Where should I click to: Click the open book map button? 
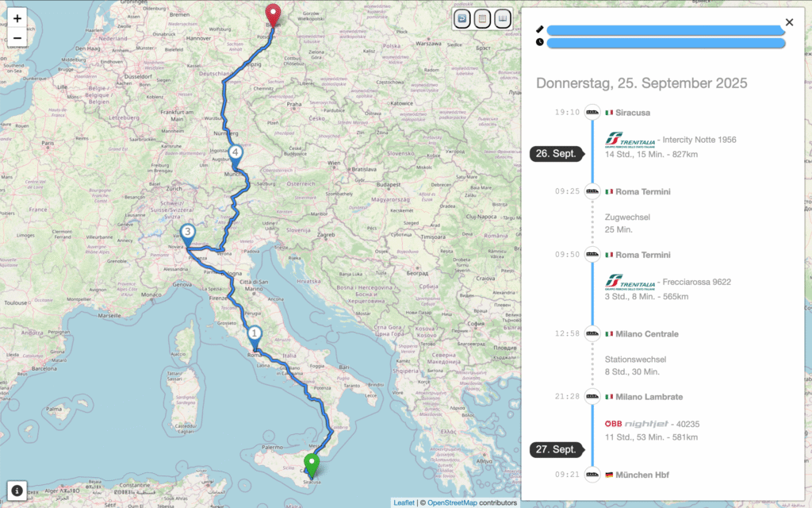(503, 19)
